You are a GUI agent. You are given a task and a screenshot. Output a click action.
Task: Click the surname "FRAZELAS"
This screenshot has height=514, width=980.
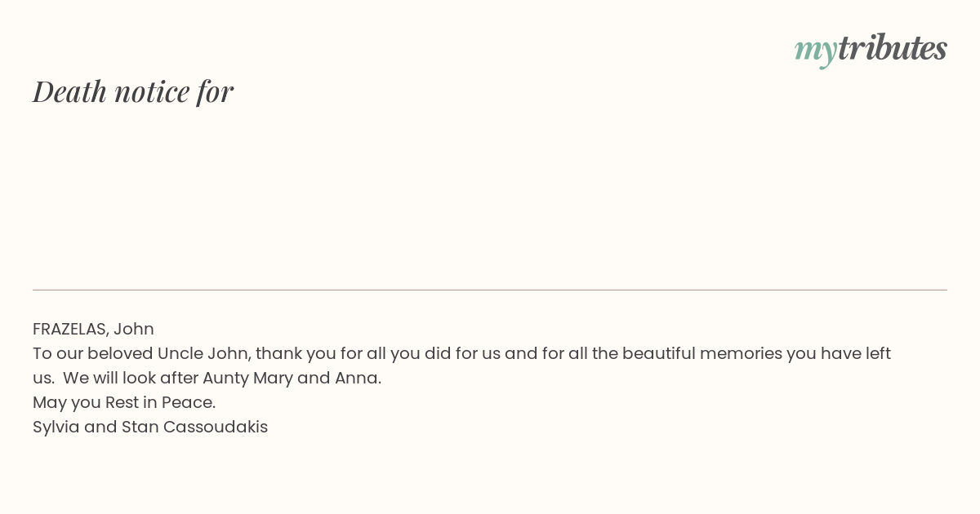69,329
